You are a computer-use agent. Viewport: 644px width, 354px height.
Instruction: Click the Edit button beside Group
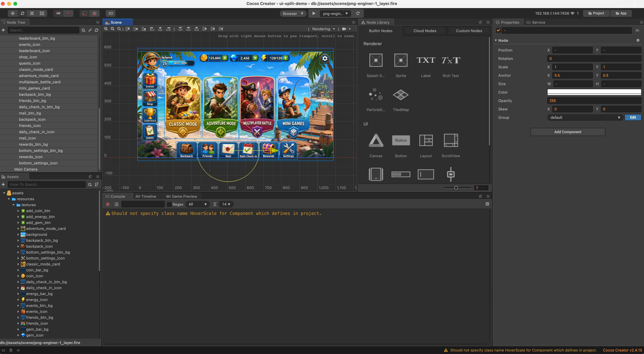(633, 117)
